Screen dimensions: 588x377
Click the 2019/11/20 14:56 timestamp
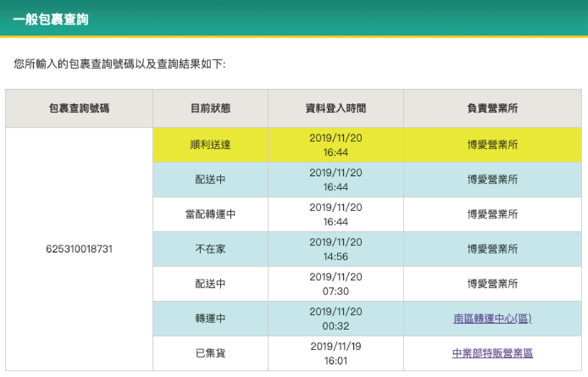pos(336,249)
